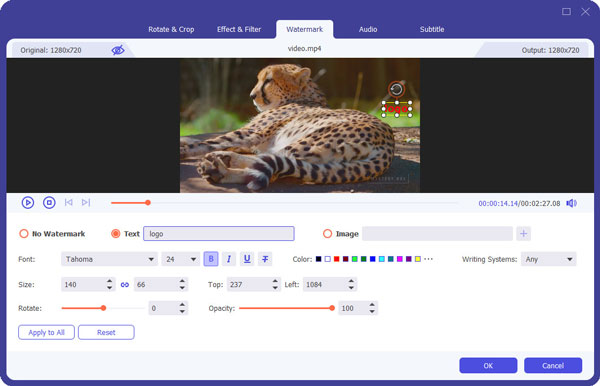Viewport: 600px width, 386px height.
Task: Click the Apply to All button
Action: click(46, 332)
